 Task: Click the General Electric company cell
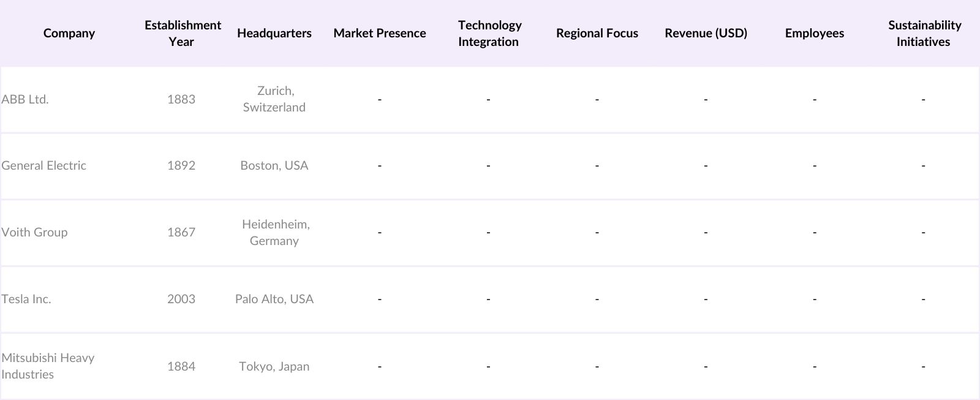pyautogui.click(x=44, y=165)
